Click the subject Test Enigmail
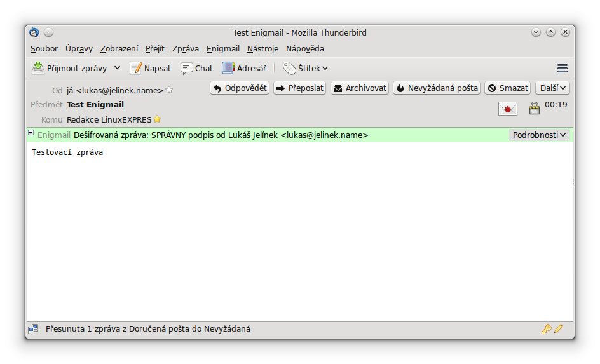 pyautogui.click(x=95, y=104)
